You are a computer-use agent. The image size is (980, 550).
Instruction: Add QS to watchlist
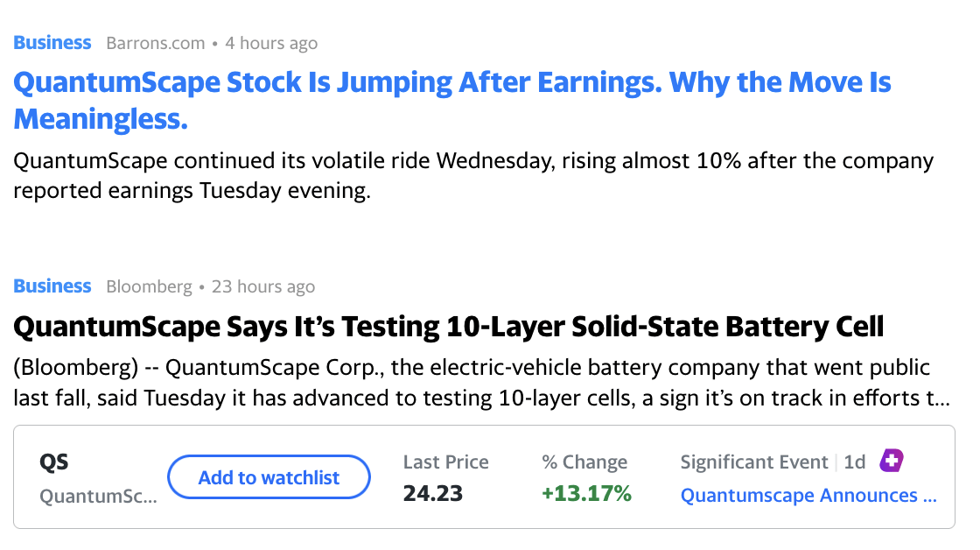click(269, 477)
